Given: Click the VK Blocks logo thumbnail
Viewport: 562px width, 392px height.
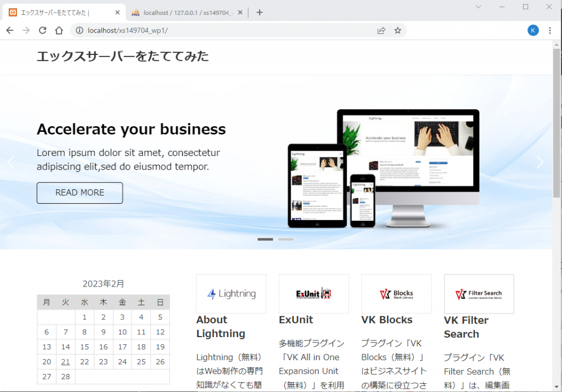Looking at the screenshot, I should 396,294.
